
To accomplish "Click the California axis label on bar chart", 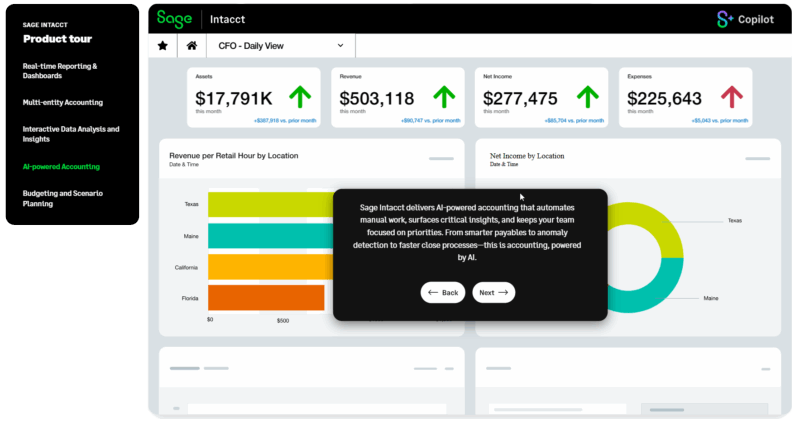I will [186, 267].
